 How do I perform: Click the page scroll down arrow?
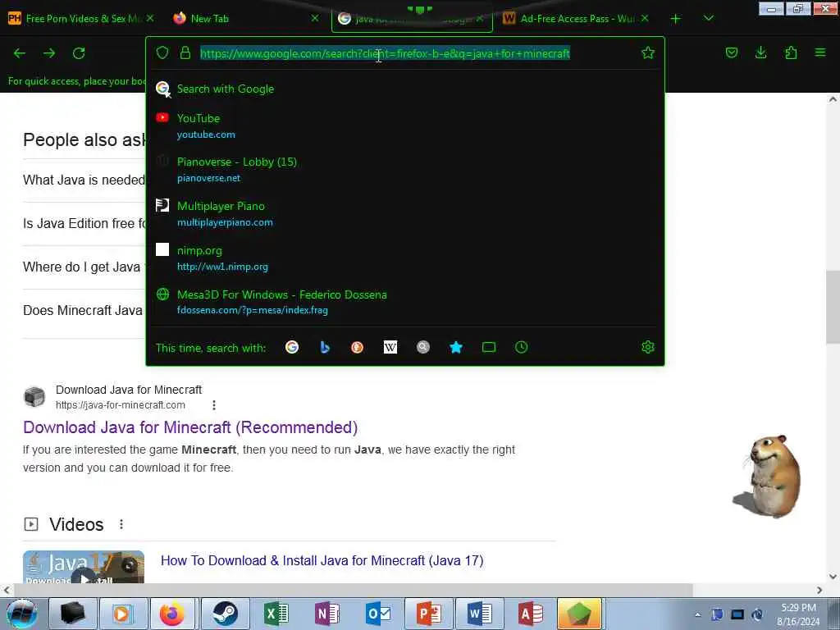pyautogui.click(x=833, y=577)
